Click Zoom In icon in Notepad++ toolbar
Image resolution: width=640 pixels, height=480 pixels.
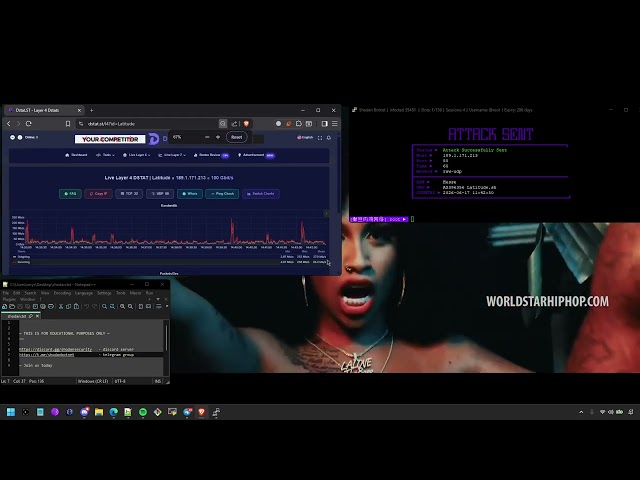pos(122,307)
